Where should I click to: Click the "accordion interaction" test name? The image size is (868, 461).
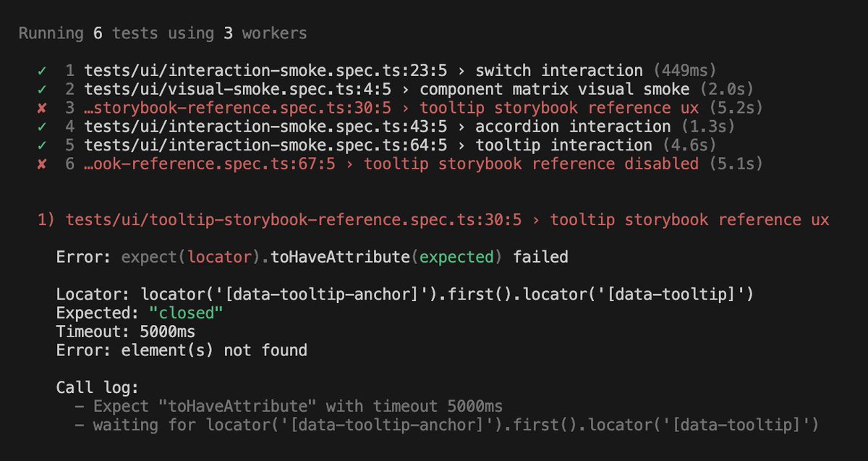tap(573, 127)
